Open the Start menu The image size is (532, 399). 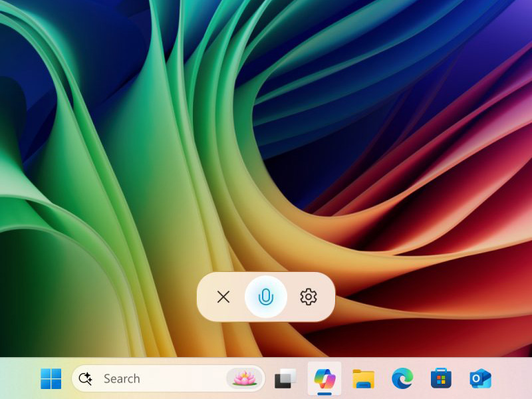(x=50, y=378)
